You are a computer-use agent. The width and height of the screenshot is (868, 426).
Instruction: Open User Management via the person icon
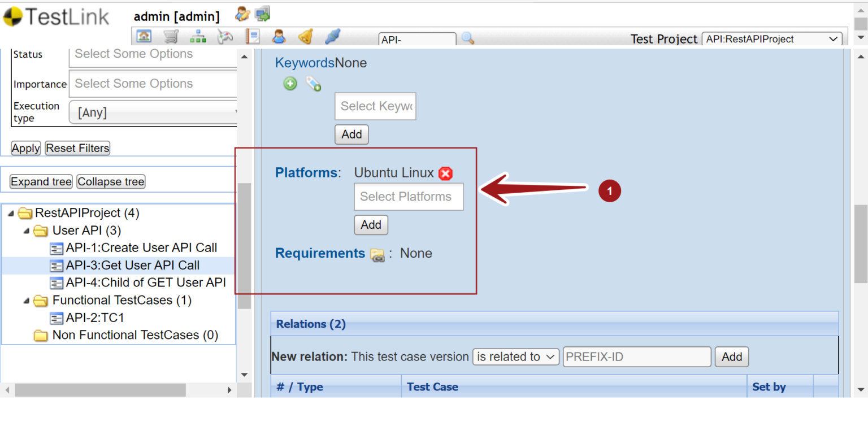[x=279, y=36]
